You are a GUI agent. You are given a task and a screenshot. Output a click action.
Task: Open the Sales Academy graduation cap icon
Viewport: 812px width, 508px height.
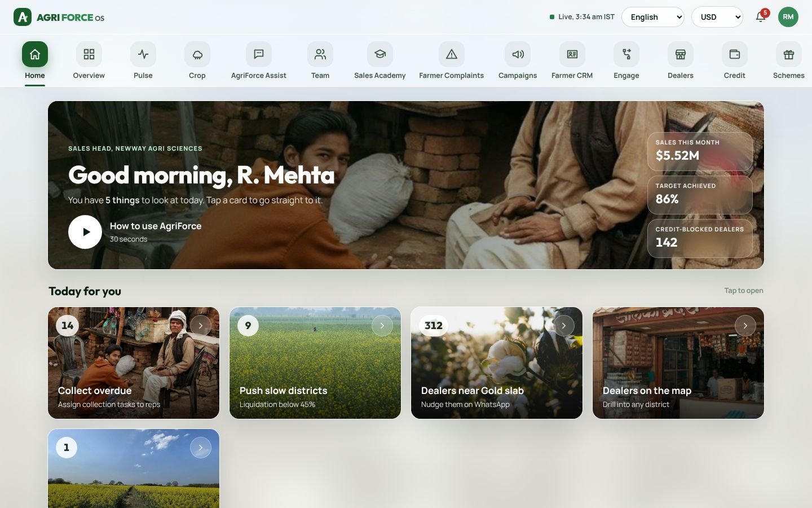coord(380,54)
